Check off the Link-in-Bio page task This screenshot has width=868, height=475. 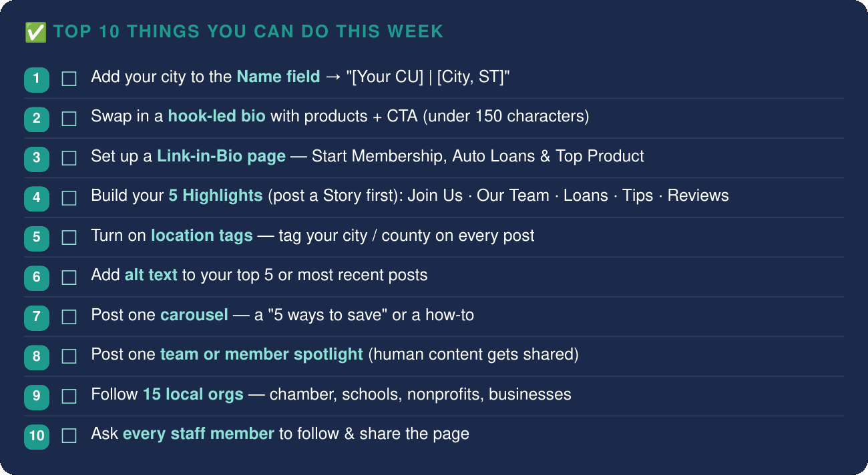pyautogui.click(x=69, y=159)
